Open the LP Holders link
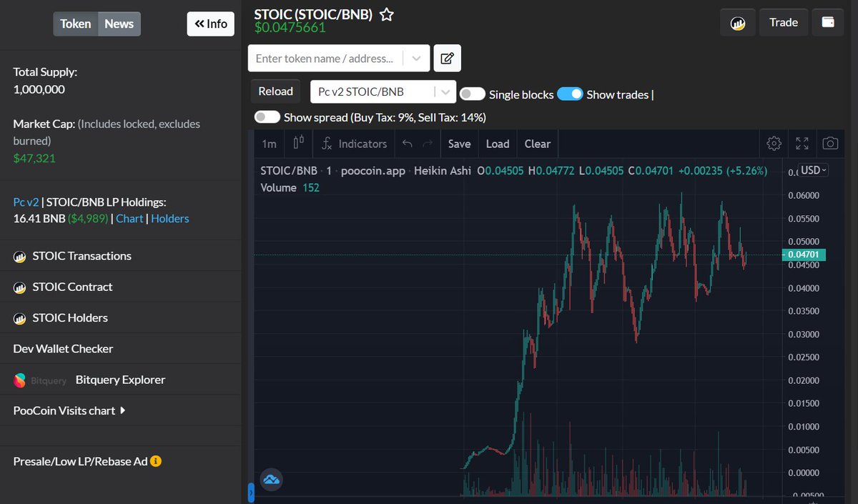The image size is (858, 504). [x=170, y=219]
